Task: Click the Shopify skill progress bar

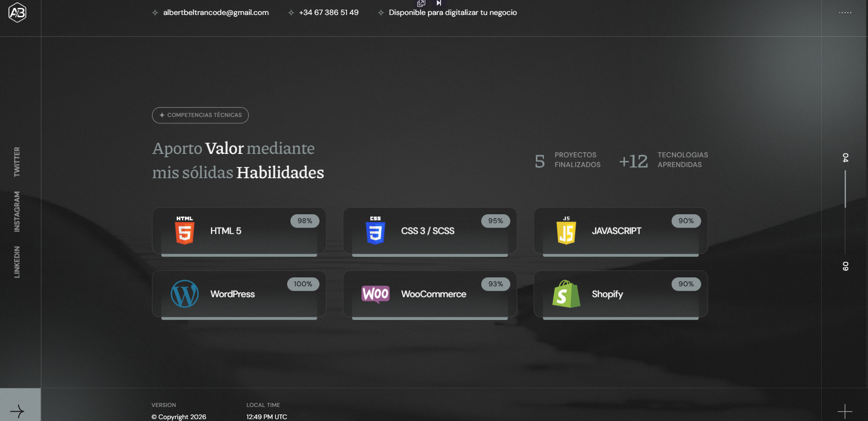Action: point(621,319)
